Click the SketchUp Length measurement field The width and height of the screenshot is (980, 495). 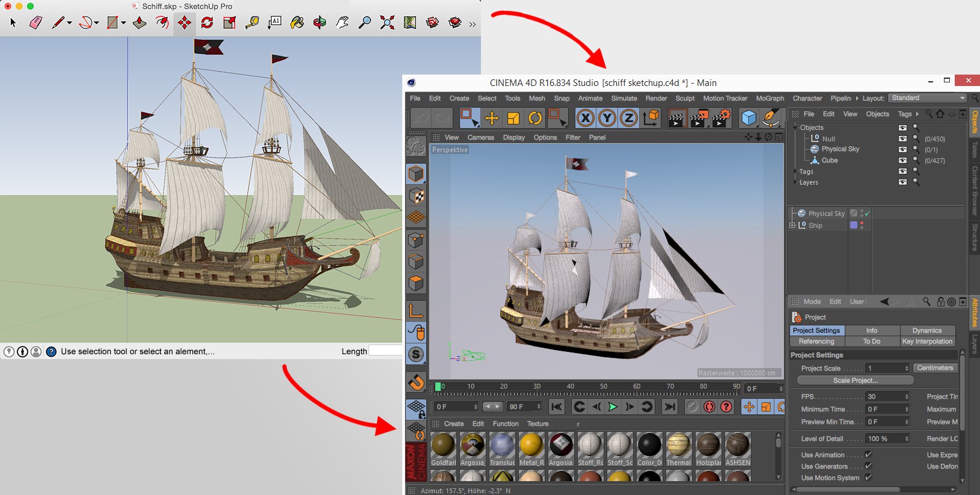pyautogui.click(x=385, y=351)
